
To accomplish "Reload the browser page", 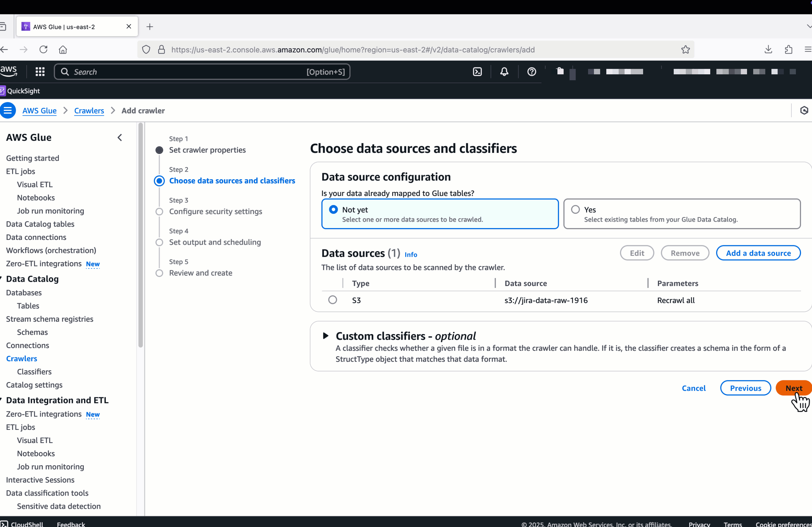I will pyautogui.click(x=43, y=50).
